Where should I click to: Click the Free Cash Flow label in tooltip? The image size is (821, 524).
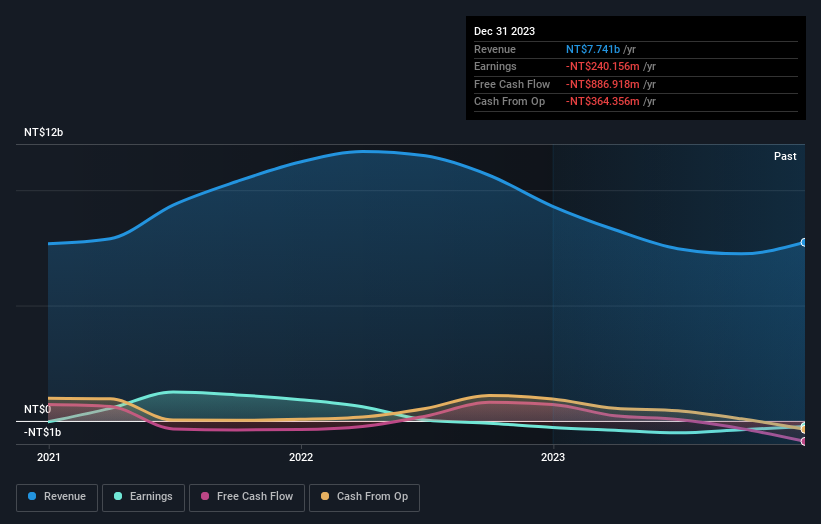pos(512,84)
